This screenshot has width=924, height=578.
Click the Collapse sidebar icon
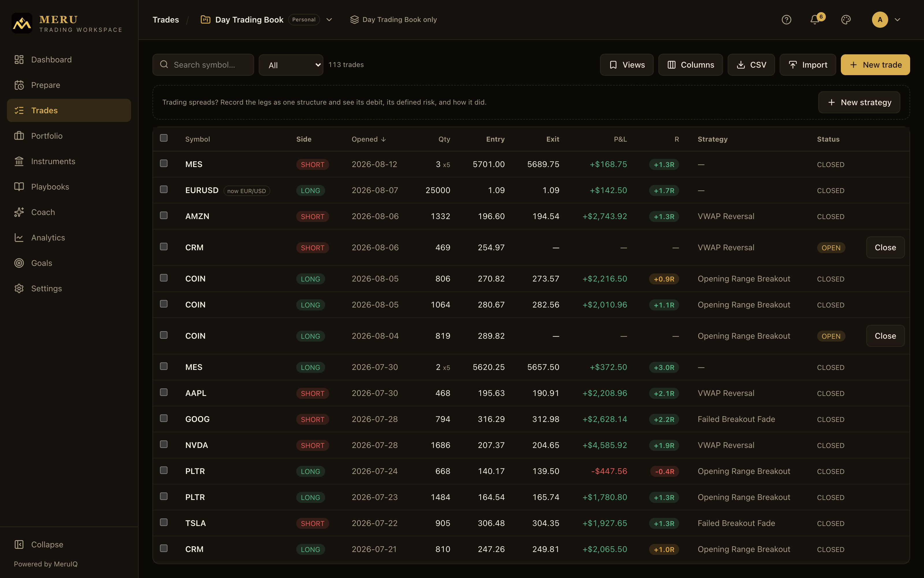click(x=19, y=544)
